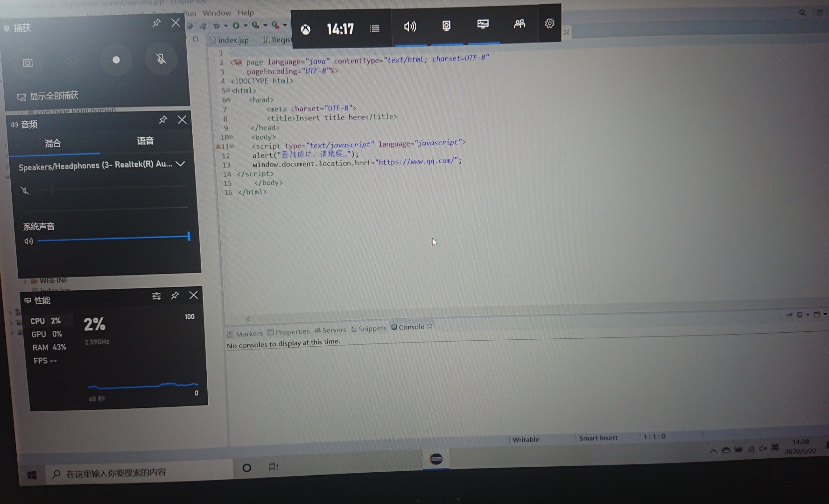Toggle the Audio widget in Game Bar
Image resolution: width=829 pixels, height=504 pixels.
click(410, 27)
